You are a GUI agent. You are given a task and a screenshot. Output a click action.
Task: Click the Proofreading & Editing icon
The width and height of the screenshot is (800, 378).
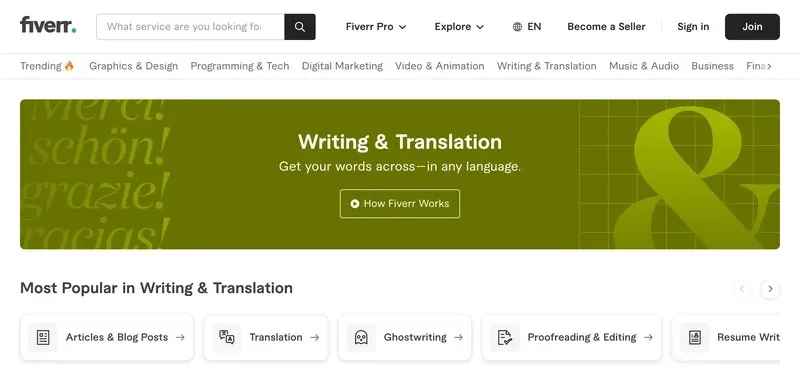coord(505,337)
